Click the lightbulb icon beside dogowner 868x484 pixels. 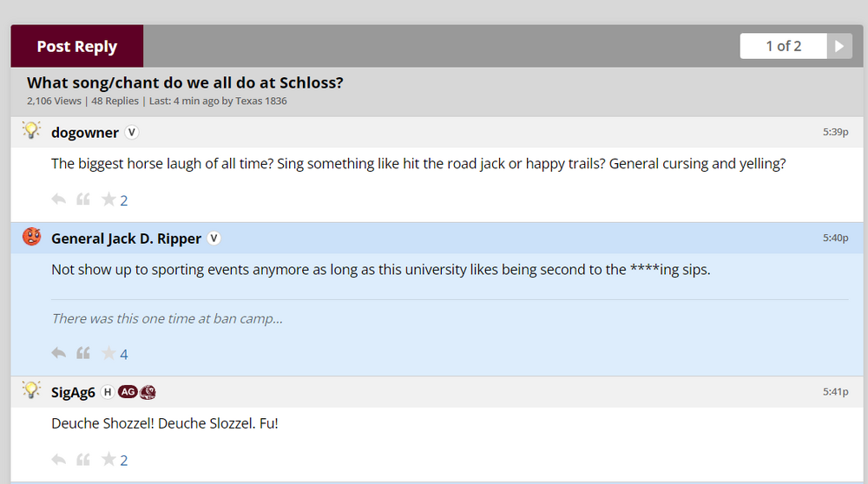coord(31,132)
